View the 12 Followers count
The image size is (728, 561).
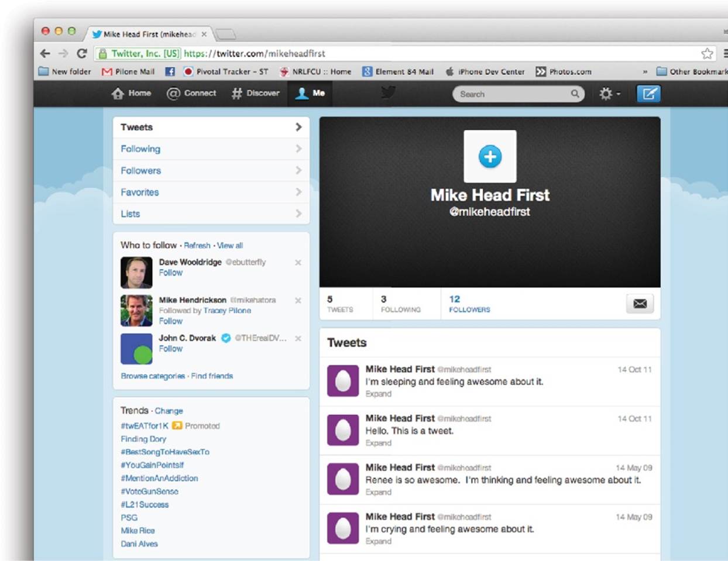click(x=469, y=304)
